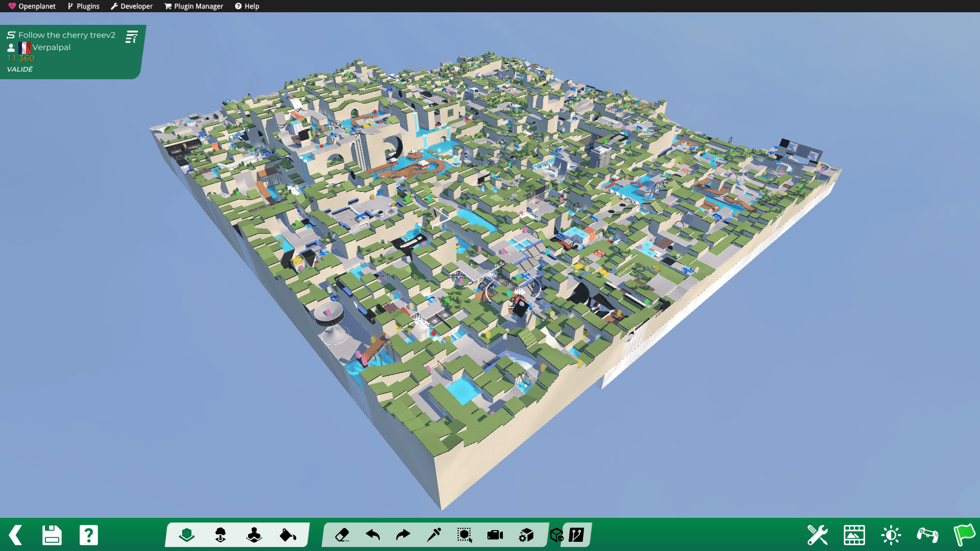
Task: Select the macroblock mode icon
Action: click(254, 535)
